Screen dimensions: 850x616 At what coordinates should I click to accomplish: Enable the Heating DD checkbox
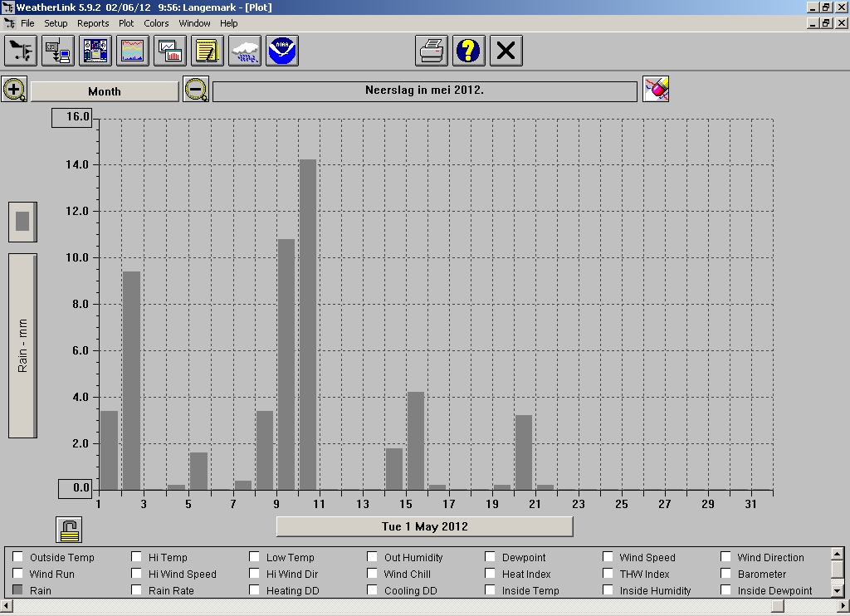254,590
